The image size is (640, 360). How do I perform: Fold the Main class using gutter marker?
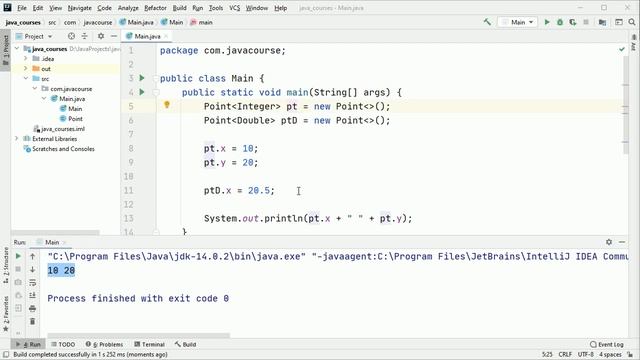coord(156,78)
